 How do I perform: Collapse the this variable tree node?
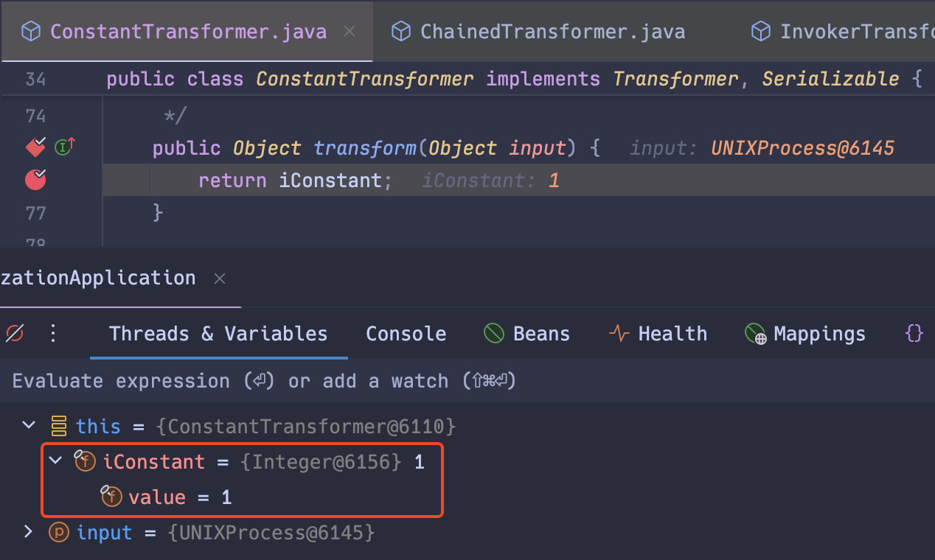tap(28, 425)
